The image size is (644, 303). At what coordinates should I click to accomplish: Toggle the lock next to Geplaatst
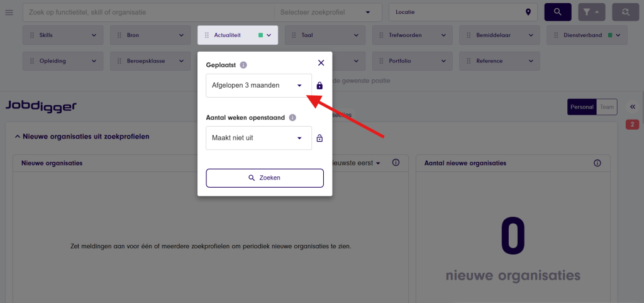point(319,86)
